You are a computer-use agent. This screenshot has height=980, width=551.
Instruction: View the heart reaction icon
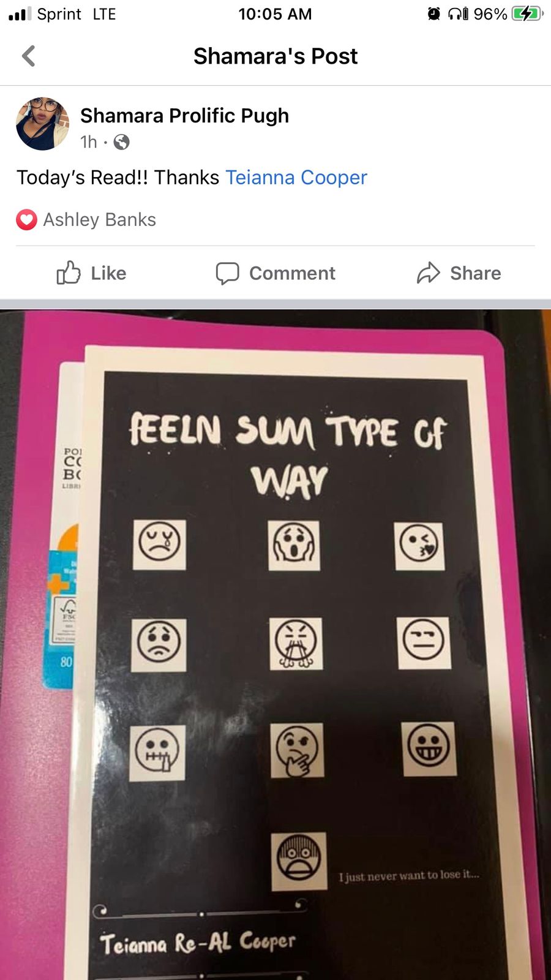pos(26,220)
